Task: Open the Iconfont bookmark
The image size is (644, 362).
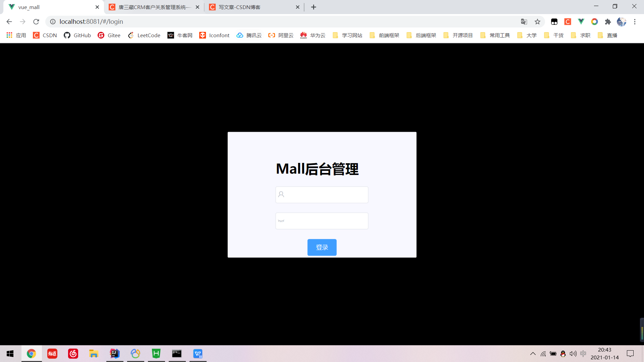Action: [x=214, y=35]
